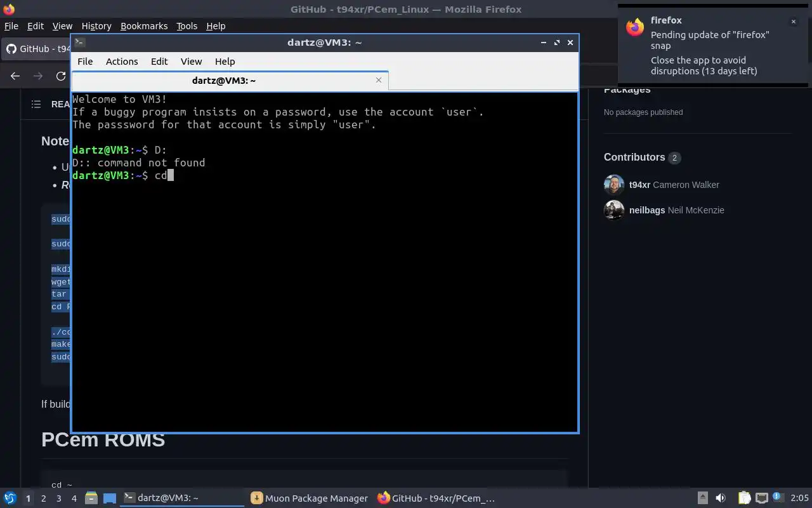Open the README outline list icon

(x=36, y=104)
